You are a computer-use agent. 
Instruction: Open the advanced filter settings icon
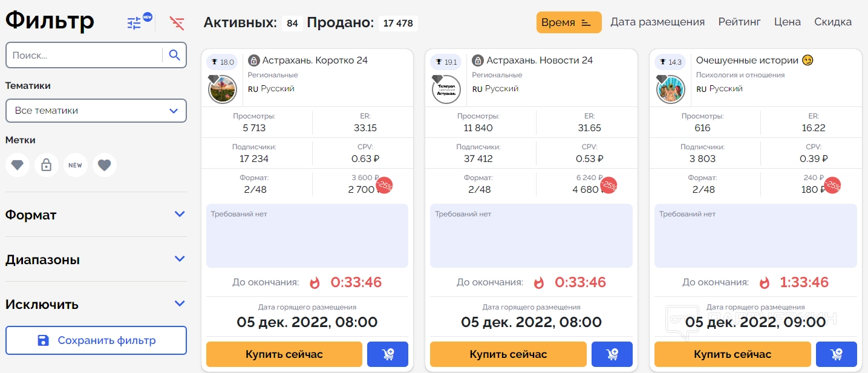tap(134, 23)
